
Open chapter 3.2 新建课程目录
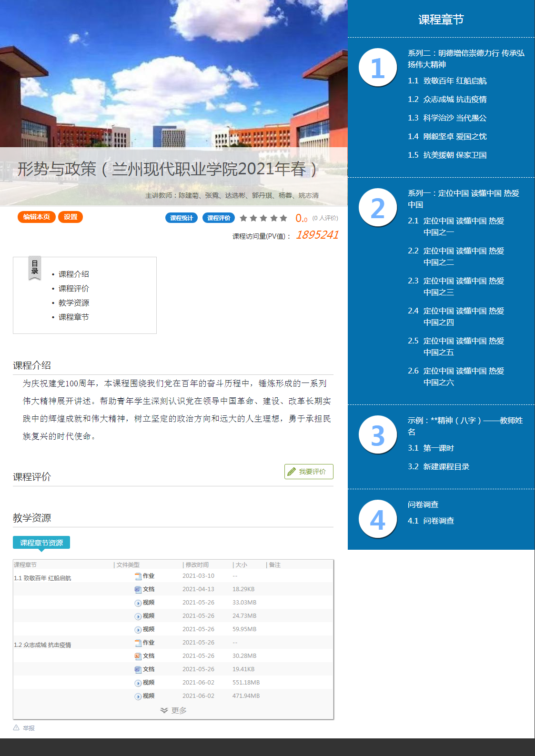[439, 466]
